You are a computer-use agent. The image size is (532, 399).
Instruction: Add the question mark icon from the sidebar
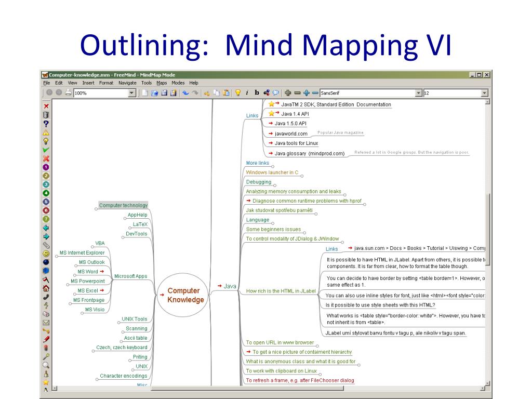click(46, 124)
